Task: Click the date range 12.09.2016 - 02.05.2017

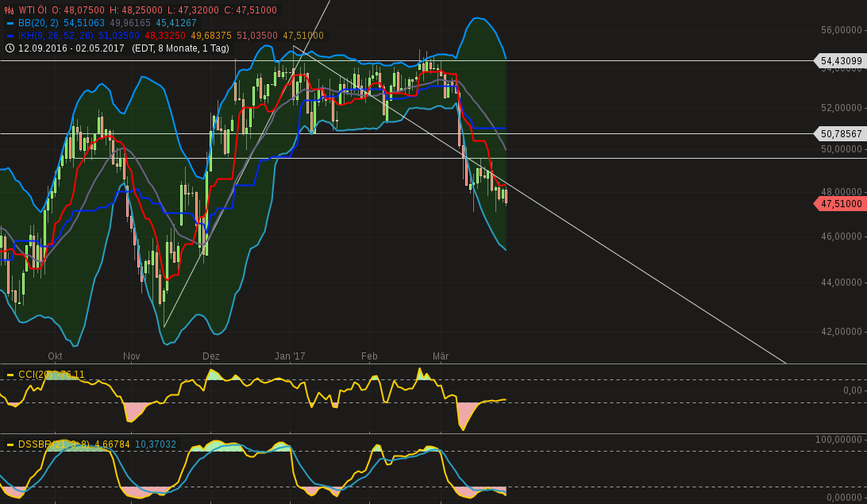Action: tap(70, 48)
